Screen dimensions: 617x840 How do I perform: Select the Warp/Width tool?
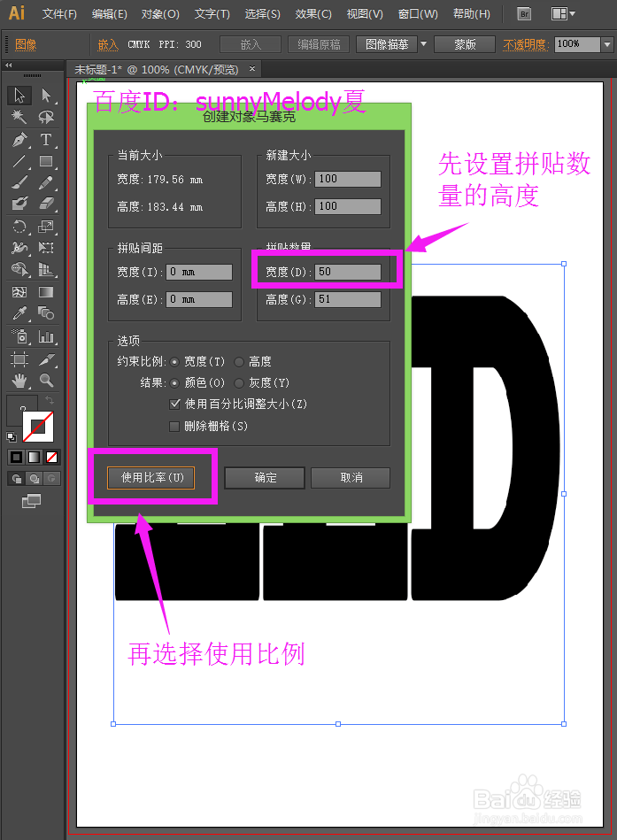click(x=19, y=248)
